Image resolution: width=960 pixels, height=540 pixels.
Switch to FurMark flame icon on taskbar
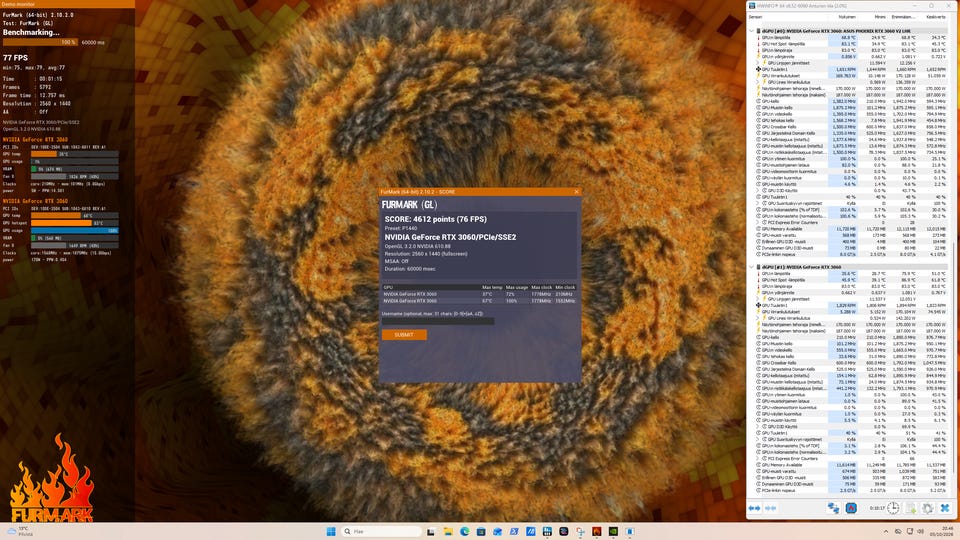596,531
